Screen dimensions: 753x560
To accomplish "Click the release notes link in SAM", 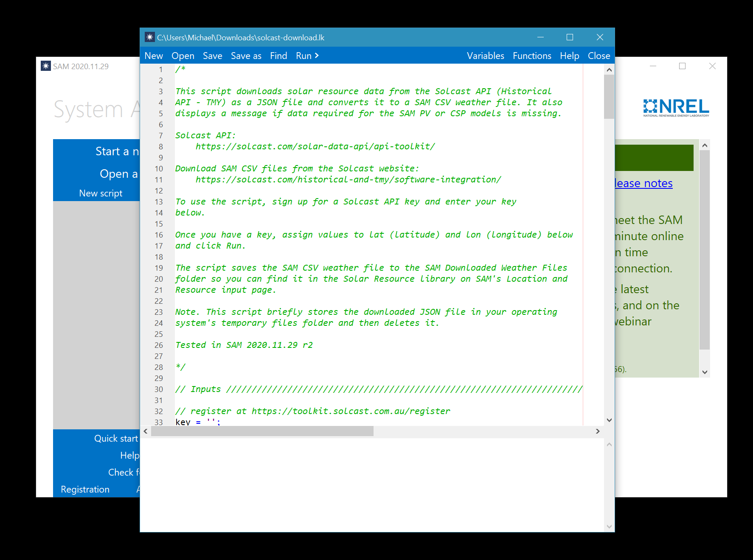I will [644, 183].
